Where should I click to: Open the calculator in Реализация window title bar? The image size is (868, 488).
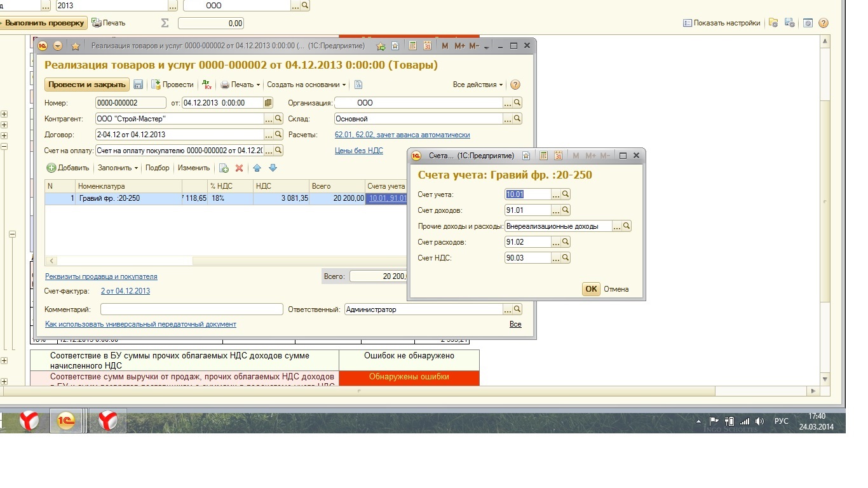pos(413,46)
